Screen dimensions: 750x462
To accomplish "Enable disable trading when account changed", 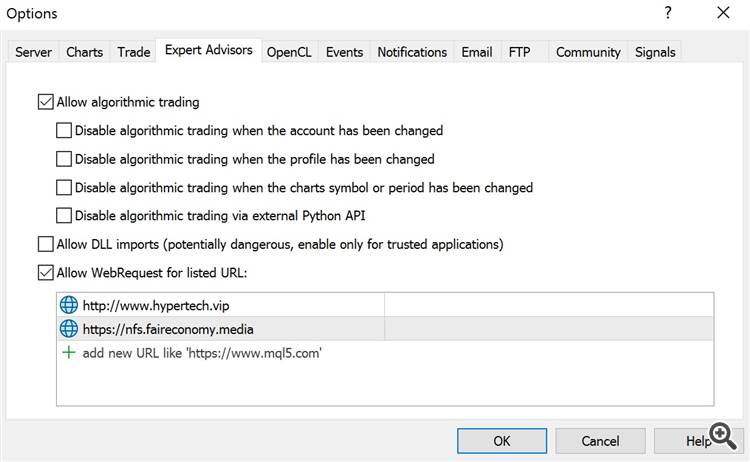I will [x=64, y=130].
